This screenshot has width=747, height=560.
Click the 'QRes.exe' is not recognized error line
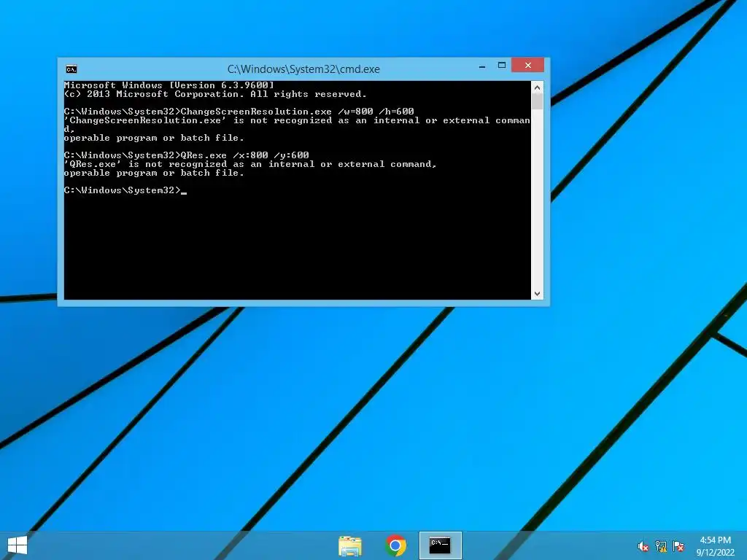coord(250,164)
